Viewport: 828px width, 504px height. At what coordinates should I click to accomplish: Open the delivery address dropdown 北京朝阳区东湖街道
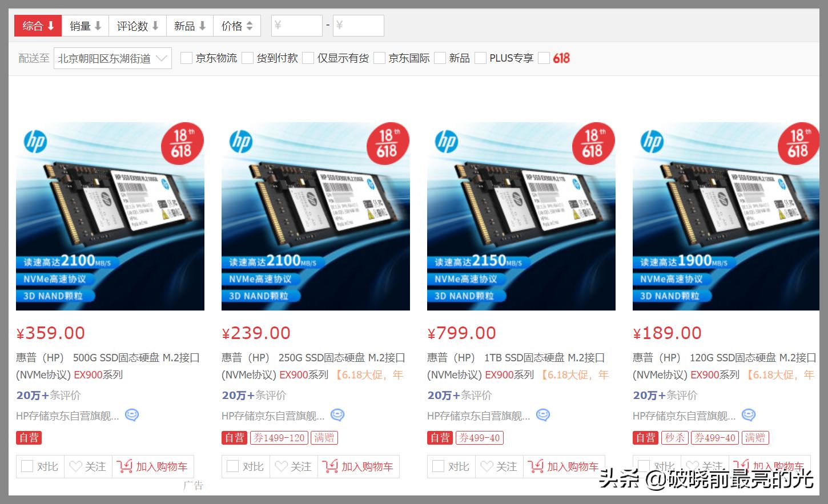(x=112, y=58)
